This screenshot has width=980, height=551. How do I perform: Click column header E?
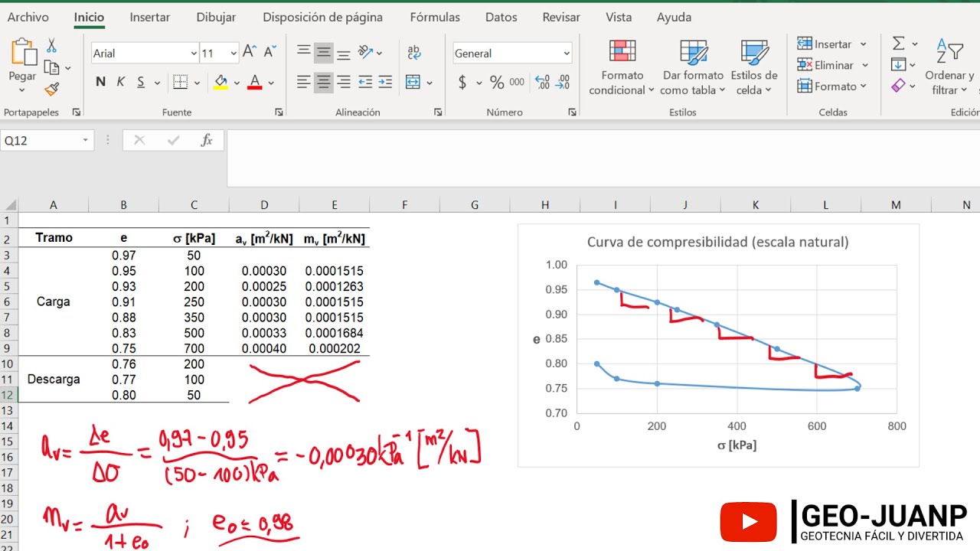click(x=335, y=204)
